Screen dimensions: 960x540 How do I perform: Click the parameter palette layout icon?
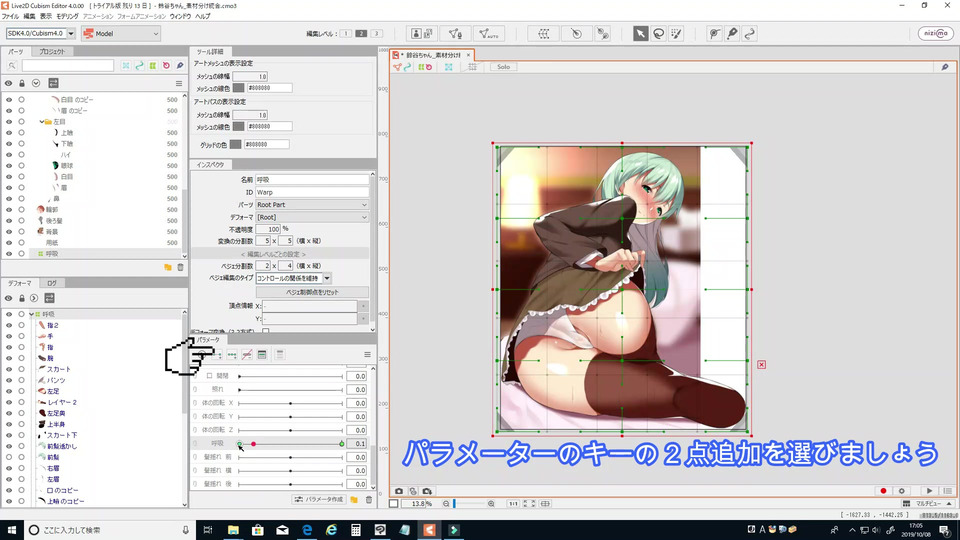click(262, 354)
